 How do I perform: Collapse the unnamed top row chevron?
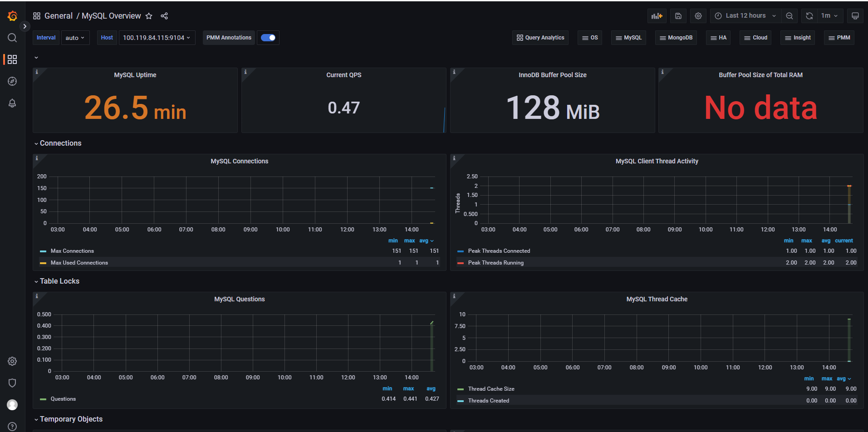(x=36, y=58)
